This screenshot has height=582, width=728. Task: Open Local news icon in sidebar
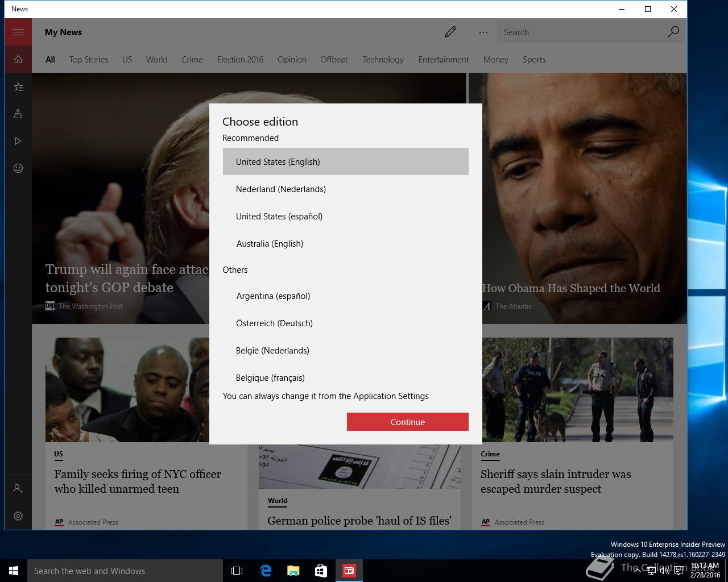coord(18,114)
